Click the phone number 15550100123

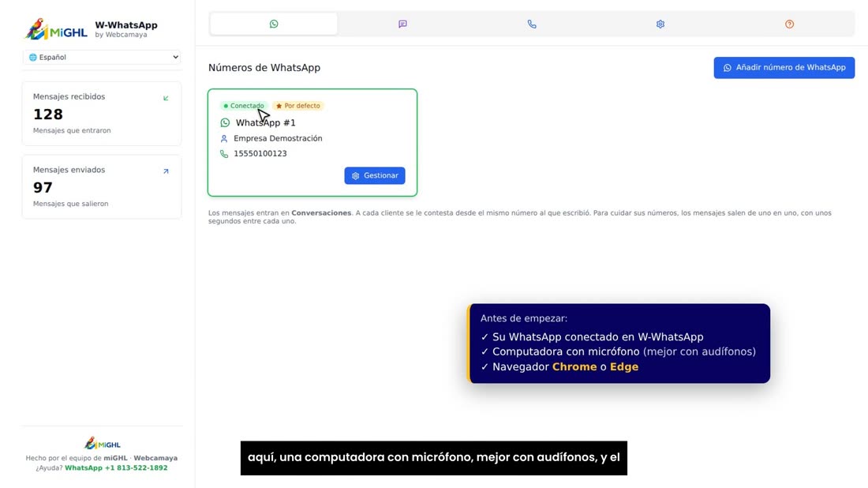click(x=260, y=154)
